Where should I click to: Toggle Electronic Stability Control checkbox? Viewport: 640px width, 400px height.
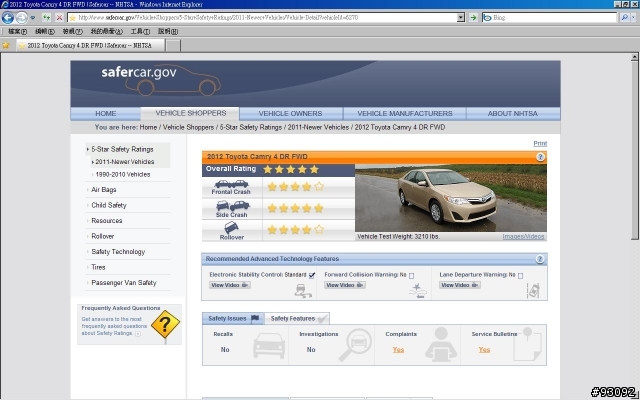point(312,276)
